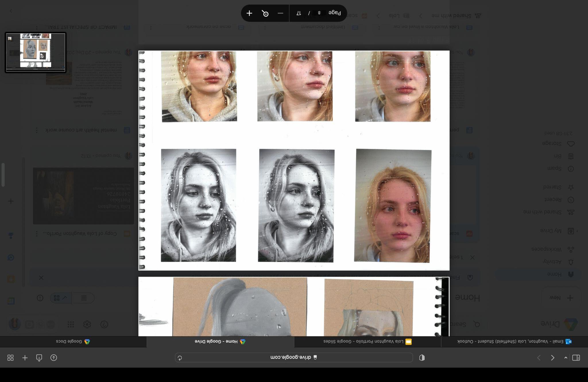588x382 pixels.
Task: Open Shared with me in the sidebar
Action: coord(548,212)
